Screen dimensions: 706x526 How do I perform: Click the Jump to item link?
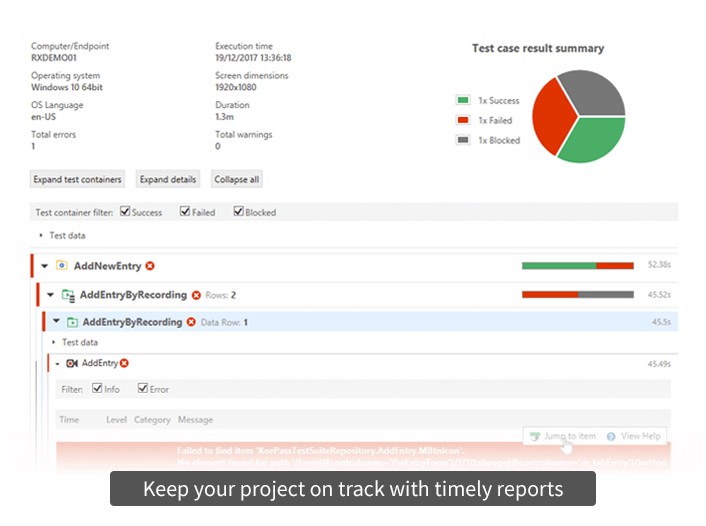(x=568, y=437)
